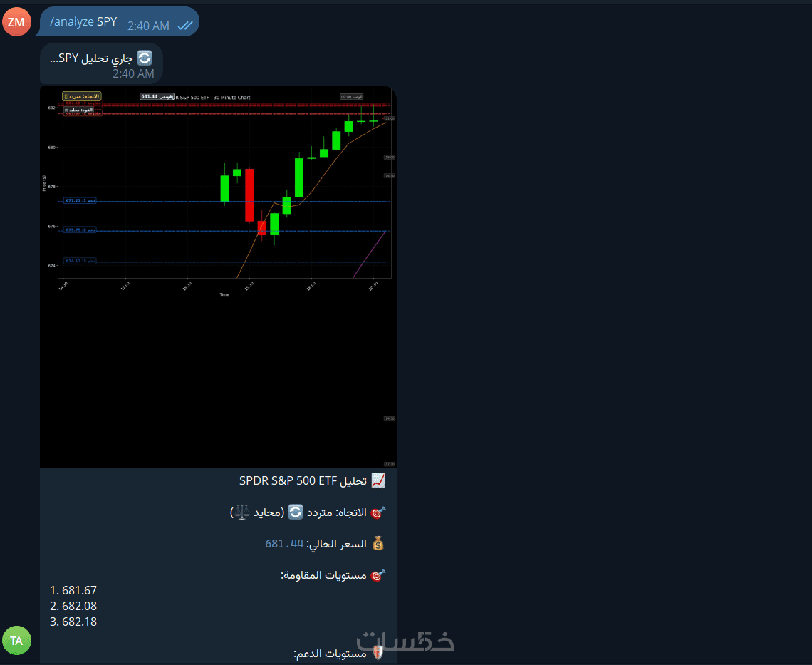Select resistance level 3. 682.18

click(73, 622)
